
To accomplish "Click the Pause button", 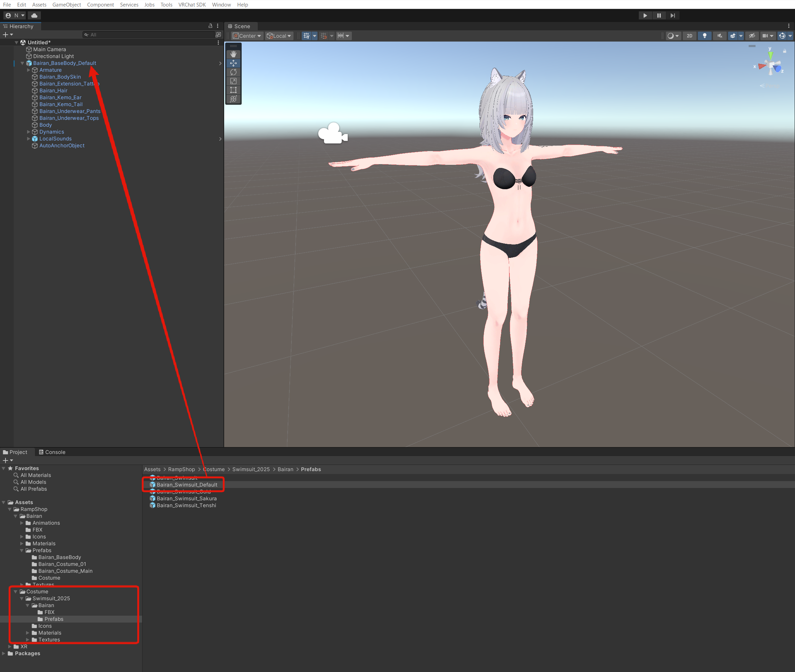I will pos(659,15).
